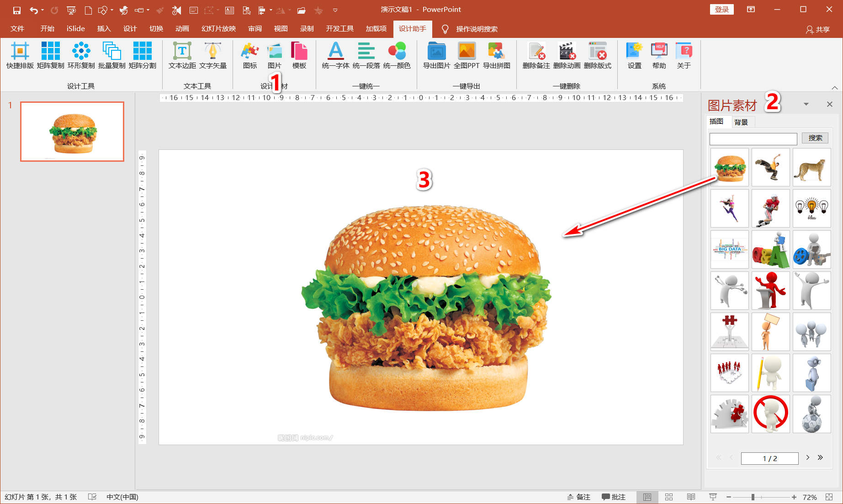Viewport: 843px width, 504px height.
Task: Insert the cheetah picture from materials pane
Action: pos(812,167)
